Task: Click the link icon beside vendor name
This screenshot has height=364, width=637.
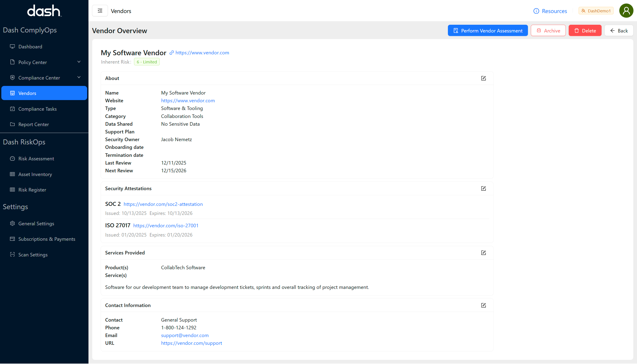Action: tap(171, 53)
